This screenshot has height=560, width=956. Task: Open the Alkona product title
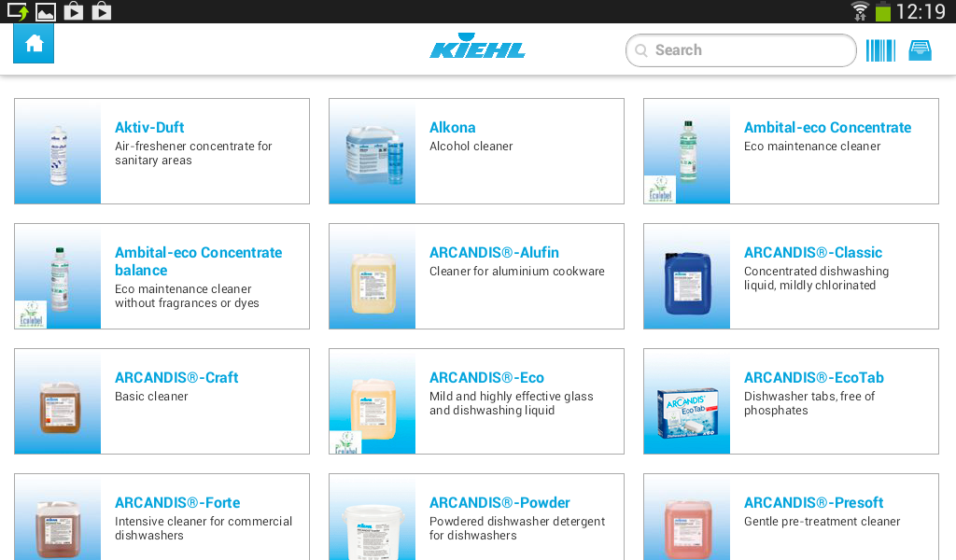click(453, 127)
